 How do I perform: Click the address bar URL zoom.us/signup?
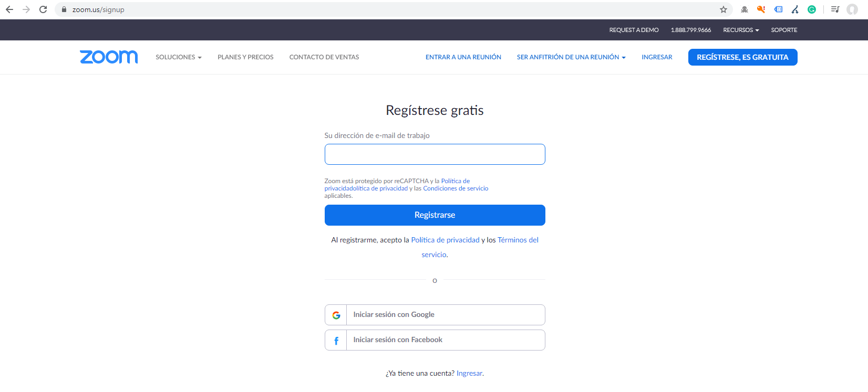pyautogui.click(x=98, y=9)
